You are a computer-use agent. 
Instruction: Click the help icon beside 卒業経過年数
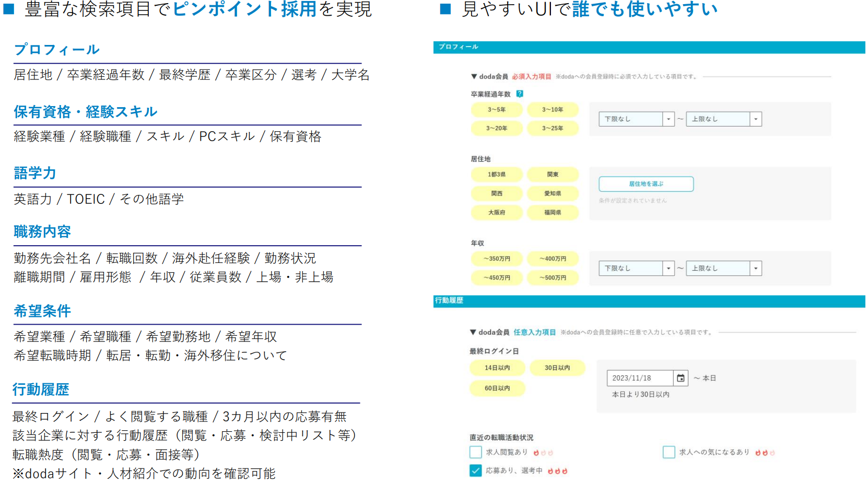(520, 94)
